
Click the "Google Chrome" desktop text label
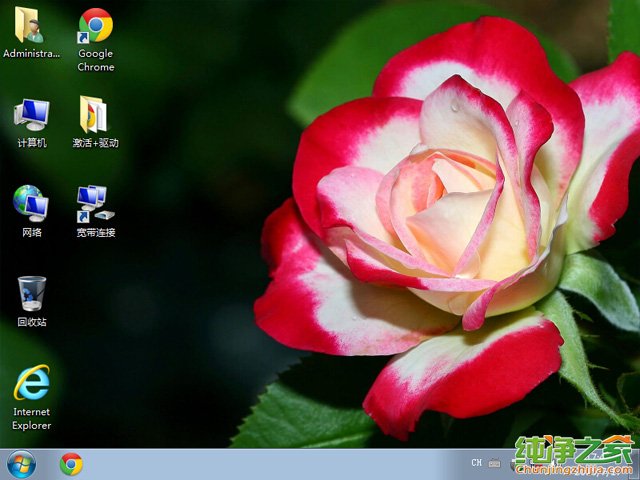(x=95, y=60)
